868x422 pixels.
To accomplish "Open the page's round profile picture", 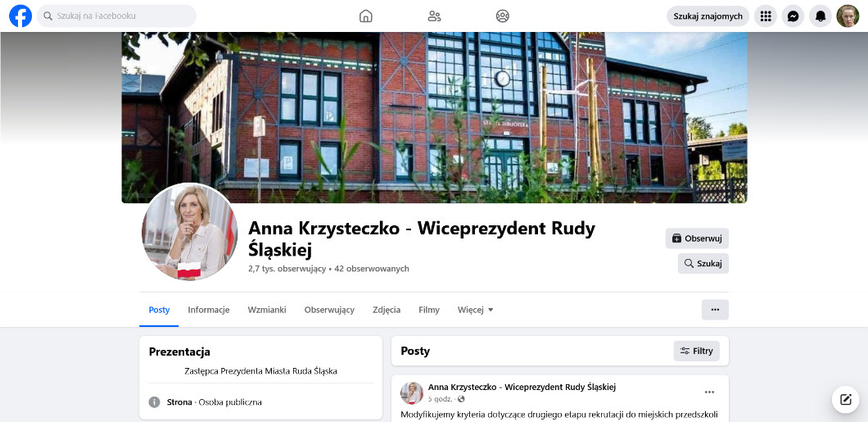I will tap(190, 232).
